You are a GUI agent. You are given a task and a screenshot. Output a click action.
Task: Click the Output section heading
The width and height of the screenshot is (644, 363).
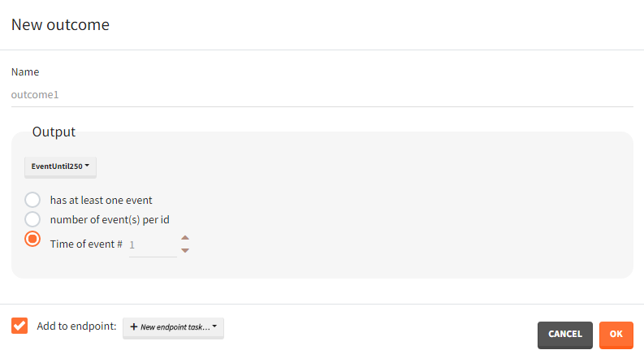(54, 132)
